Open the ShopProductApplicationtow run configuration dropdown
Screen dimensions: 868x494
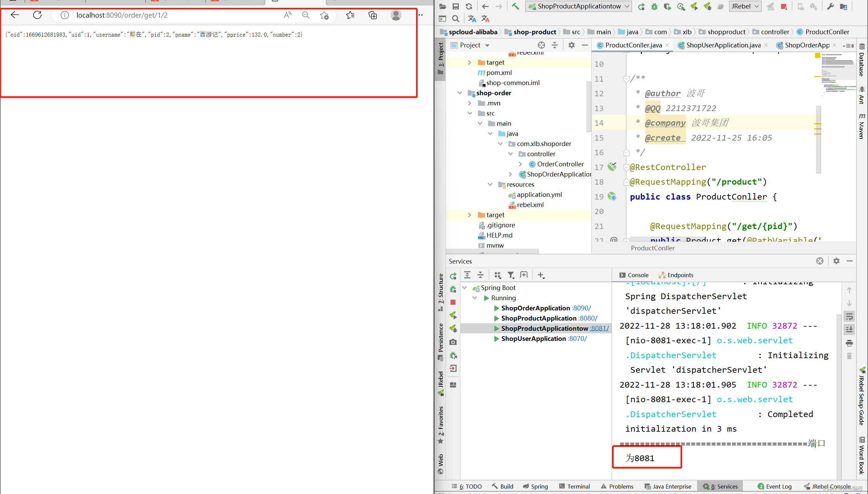click(579, 6)
